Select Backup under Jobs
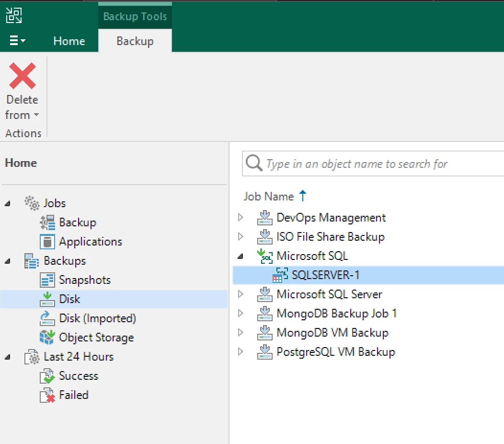504x444 pixels. click(78, 222)
